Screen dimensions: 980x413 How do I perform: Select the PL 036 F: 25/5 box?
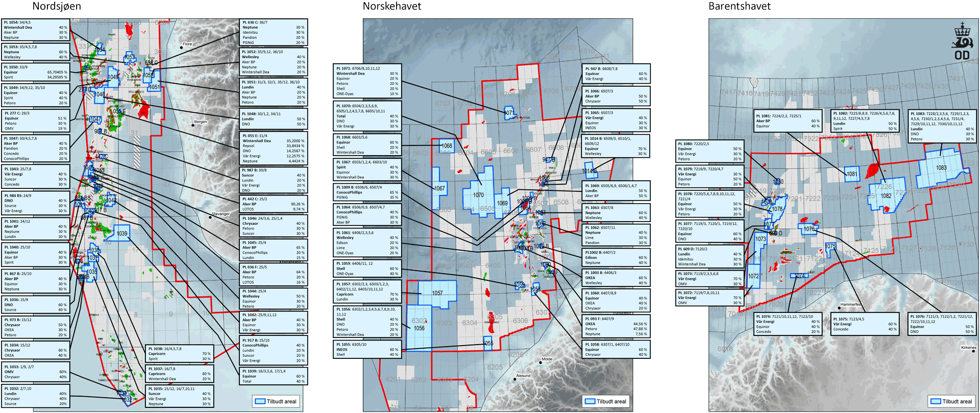point(274,275)
